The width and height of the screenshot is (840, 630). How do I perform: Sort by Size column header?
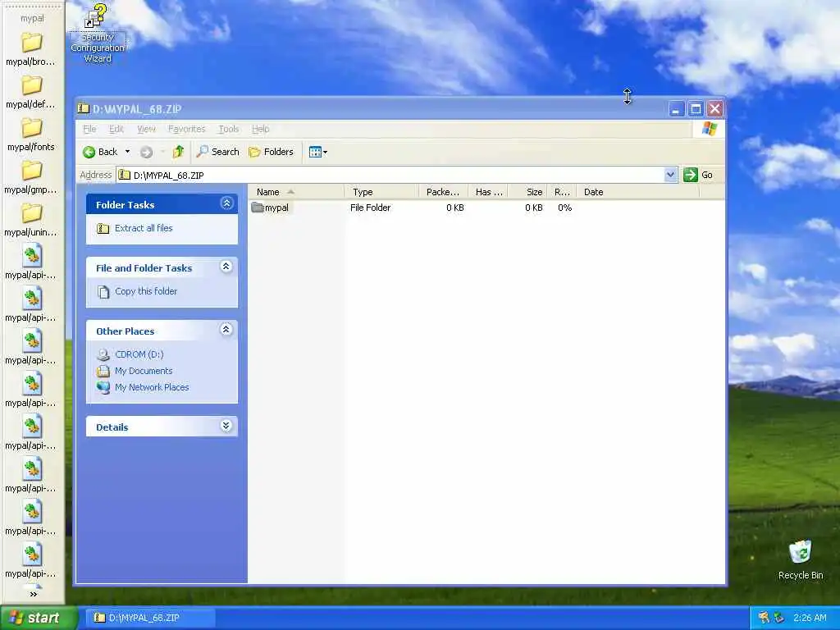528,192
